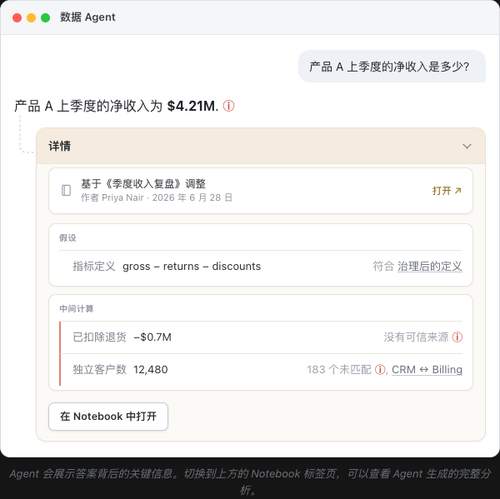The width and height of the screenshot is (500, 499).
Task: Open the CRM ↔ Billing link
Action: (x=427, y=369)
